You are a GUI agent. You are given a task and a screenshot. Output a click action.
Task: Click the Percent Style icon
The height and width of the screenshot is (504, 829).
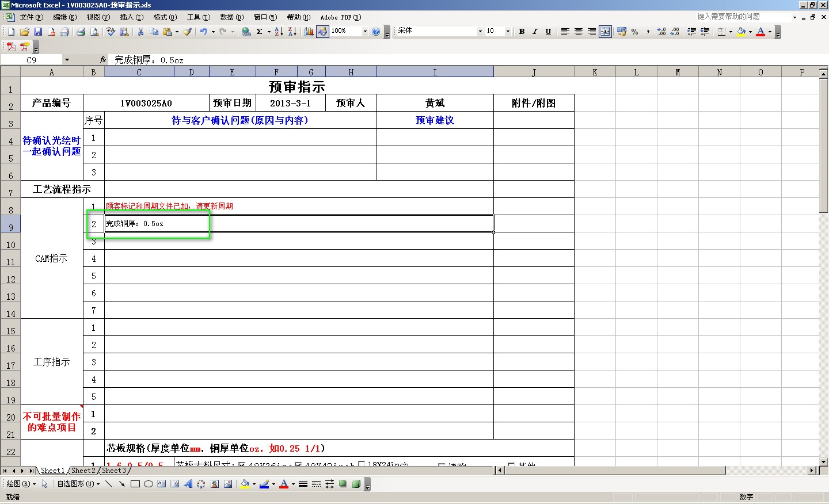635,32
